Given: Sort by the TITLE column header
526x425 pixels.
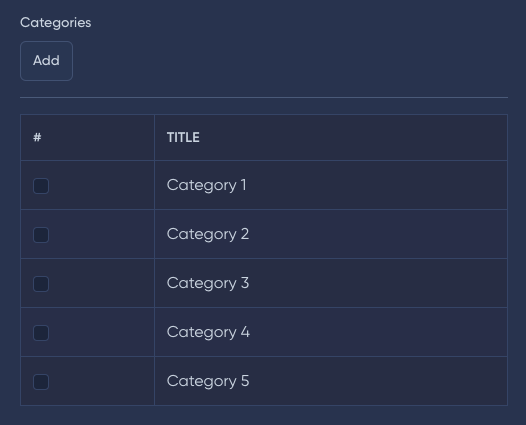Looking at the screenshot, I should tap(183, 138).
